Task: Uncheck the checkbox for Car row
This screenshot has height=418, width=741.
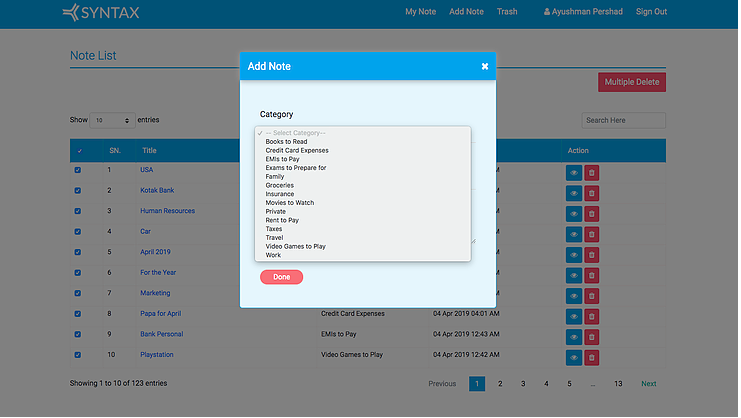Action: pos(78,231)
